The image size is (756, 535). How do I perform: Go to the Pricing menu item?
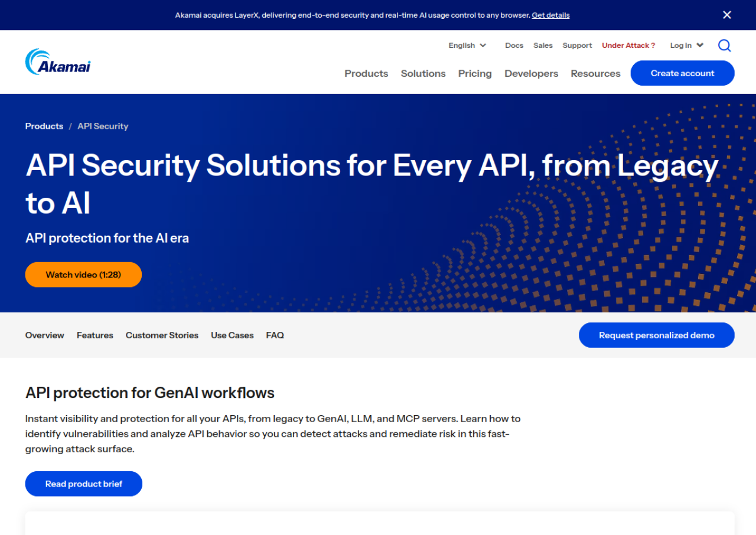[475, 73]
